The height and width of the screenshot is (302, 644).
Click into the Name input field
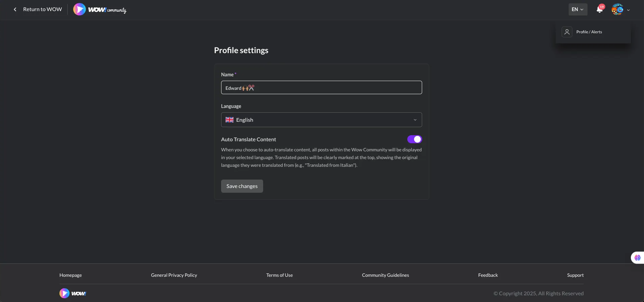pyautogui.click(x=321, y=88)
